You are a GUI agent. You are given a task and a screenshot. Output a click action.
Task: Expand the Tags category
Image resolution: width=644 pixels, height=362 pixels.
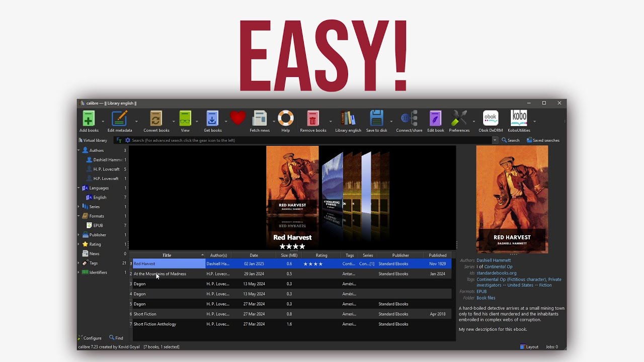coord(79,263)
